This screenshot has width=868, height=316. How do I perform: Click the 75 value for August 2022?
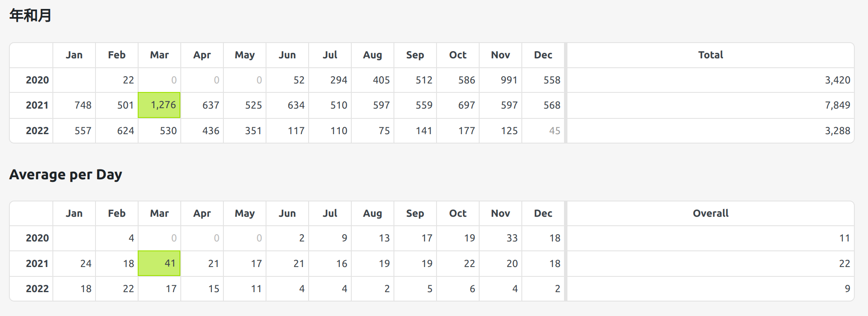tap(384, 131)
